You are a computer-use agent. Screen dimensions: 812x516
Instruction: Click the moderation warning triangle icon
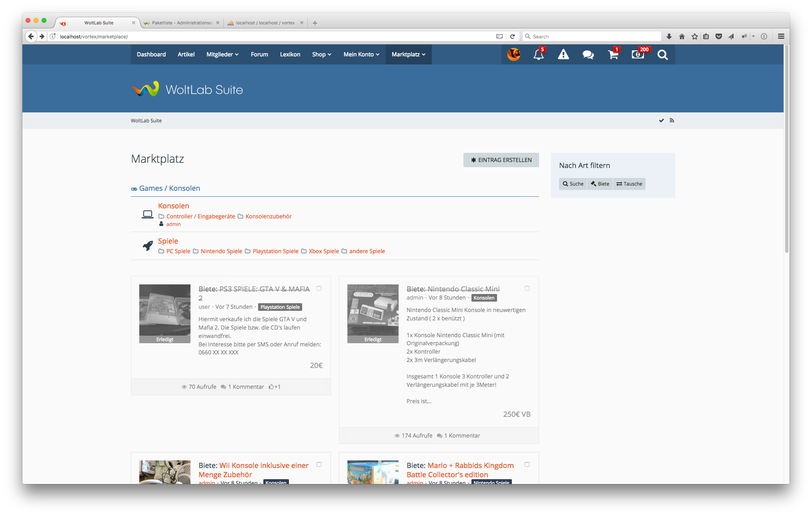[x=563, y=55]
